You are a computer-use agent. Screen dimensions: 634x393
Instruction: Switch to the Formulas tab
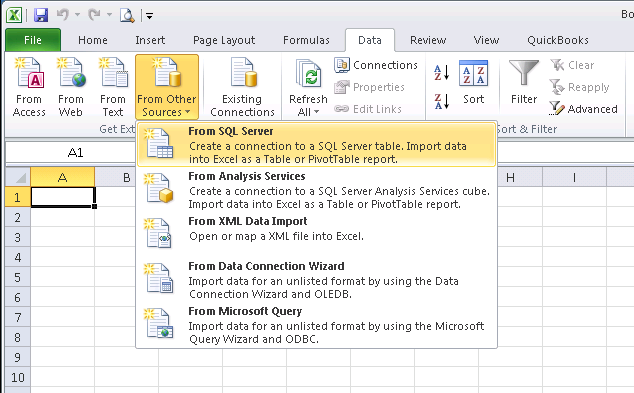point(306,40)
